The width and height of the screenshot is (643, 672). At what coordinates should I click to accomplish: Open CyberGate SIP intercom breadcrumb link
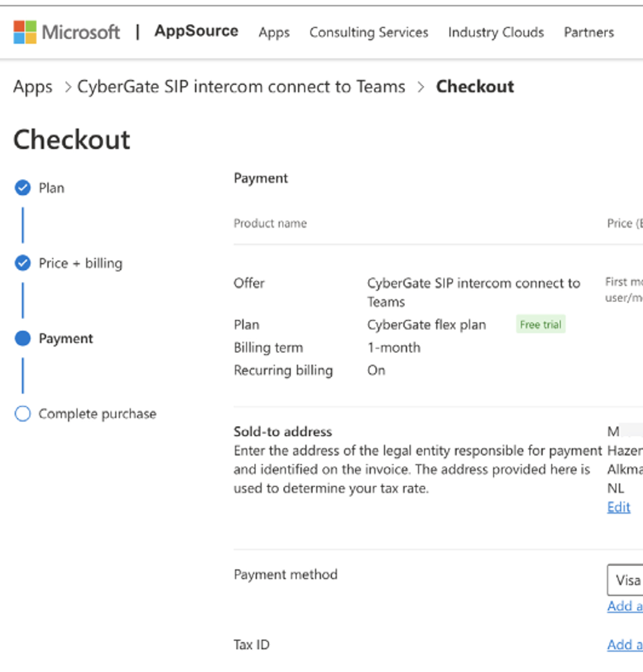pos(241,87)
